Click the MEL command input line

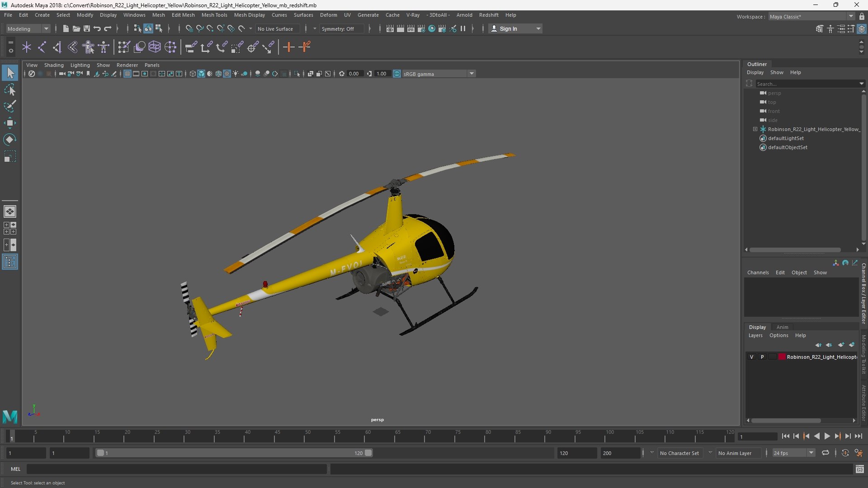coord(176,469)
